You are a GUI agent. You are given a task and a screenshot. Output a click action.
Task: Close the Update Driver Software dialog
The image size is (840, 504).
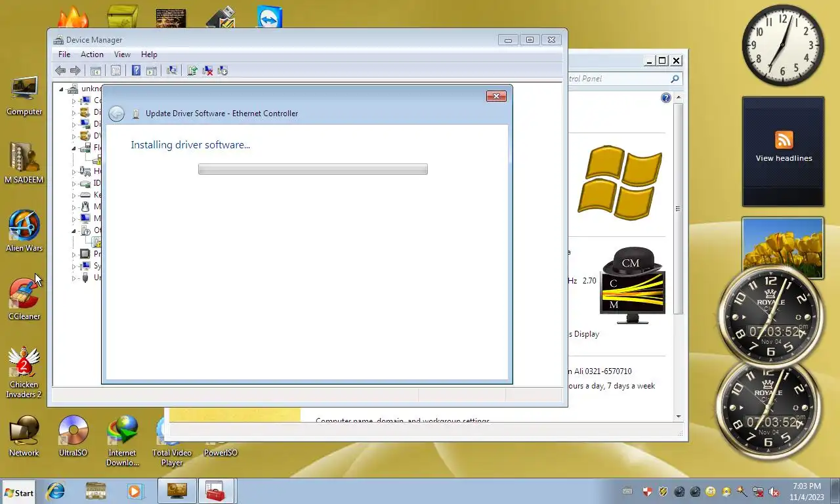pos(496,96)
